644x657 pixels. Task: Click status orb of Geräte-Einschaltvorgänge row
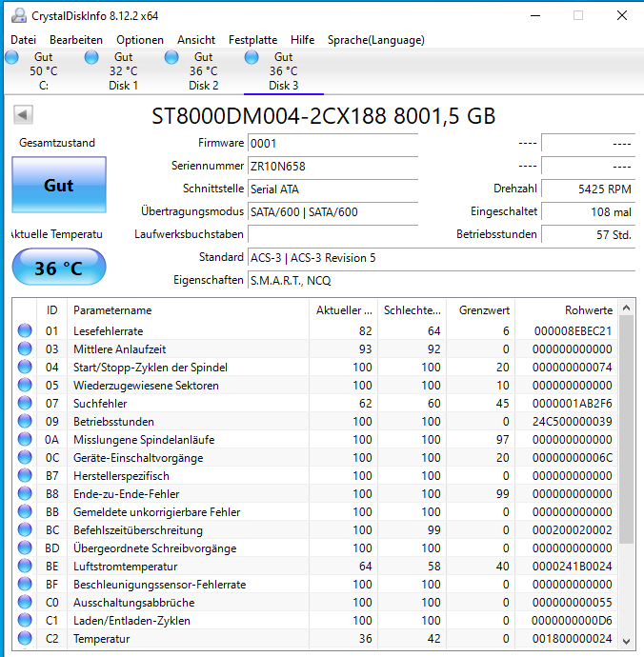coord(25,457)
